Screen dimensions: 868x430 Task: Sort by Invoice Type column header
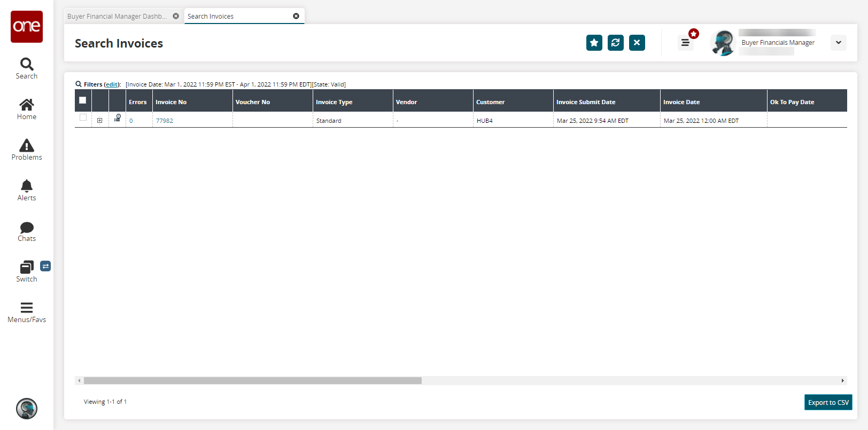pyautogui.click(x=353, y=101)
